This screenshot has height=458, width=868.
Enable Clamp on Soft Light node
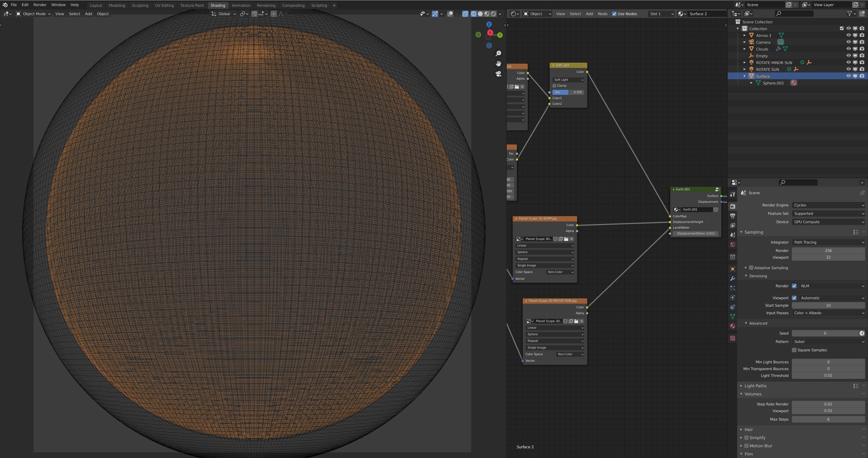point(554,86)
